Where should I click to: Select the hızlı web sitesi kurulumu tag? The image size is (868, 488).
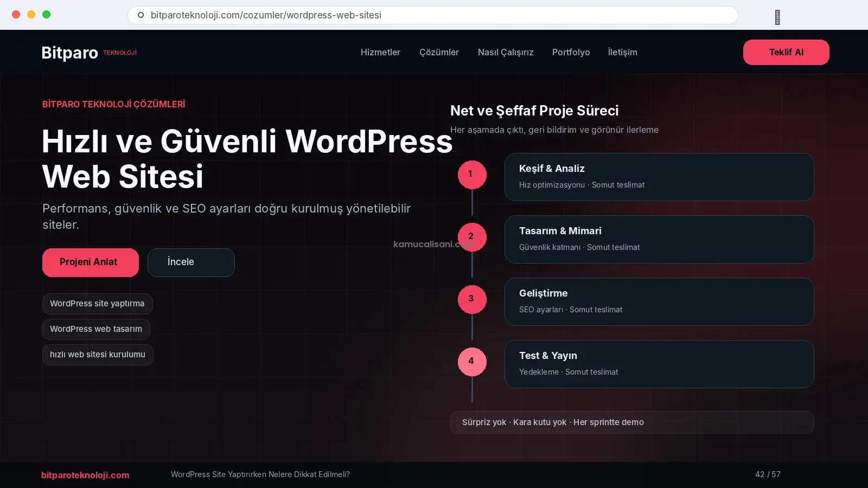(98, 355)
